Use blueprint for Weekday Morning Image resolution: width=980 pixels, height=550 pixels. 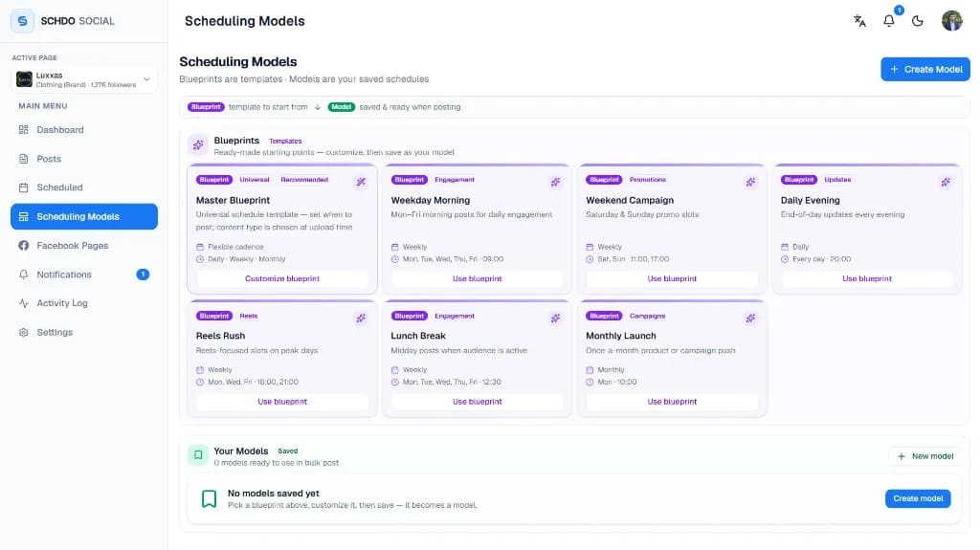pyautogui.click(x=477, y=278)
